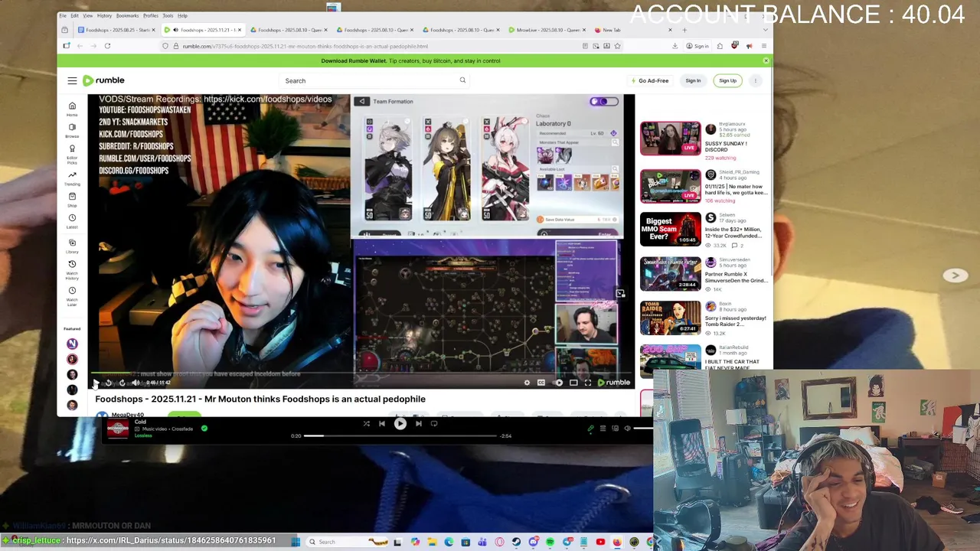980x551 pixels.
Task: Skip to next track in music player
Action: point(418,423)
